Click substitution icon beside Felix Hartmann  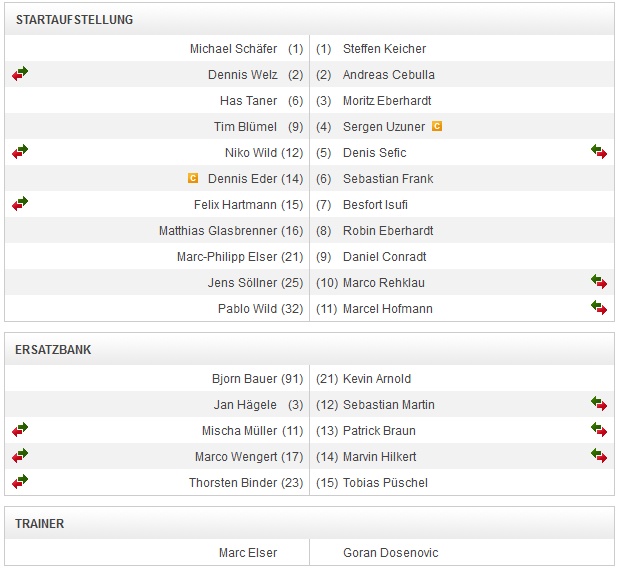coord(20,204)
